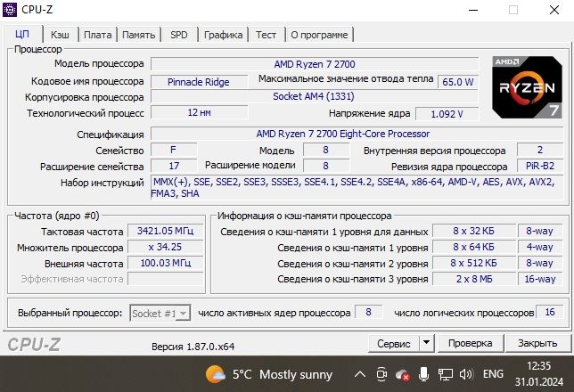574x392 pixels.
Task: Click the Eight-Core Processor specification field
Action: tap(357, 134)
